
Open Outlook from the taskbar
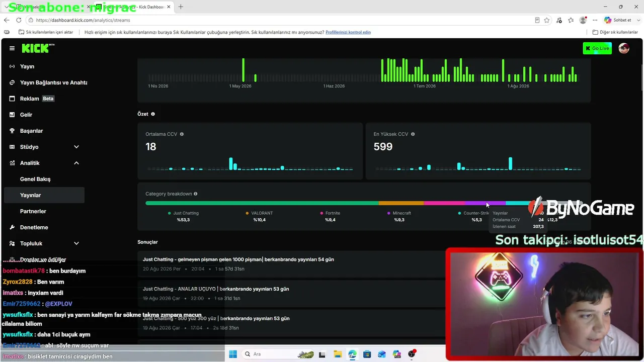click(382, 354)
